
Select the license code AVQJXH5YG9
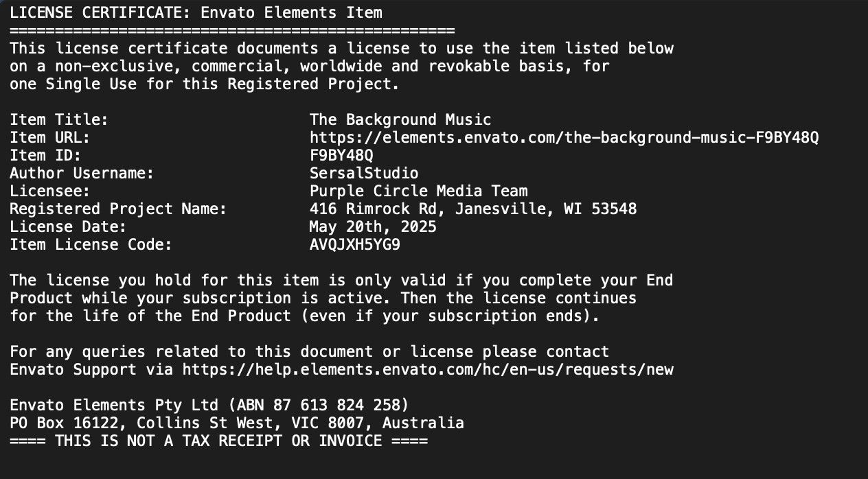click(354, 244)
